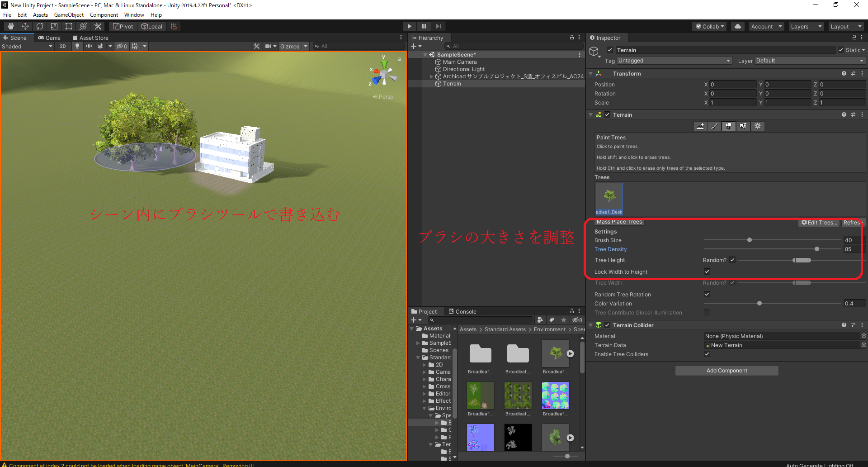Select the Paint Trees tool
Image resolution: width=868 pixels, height=467 pixels.
729,126
